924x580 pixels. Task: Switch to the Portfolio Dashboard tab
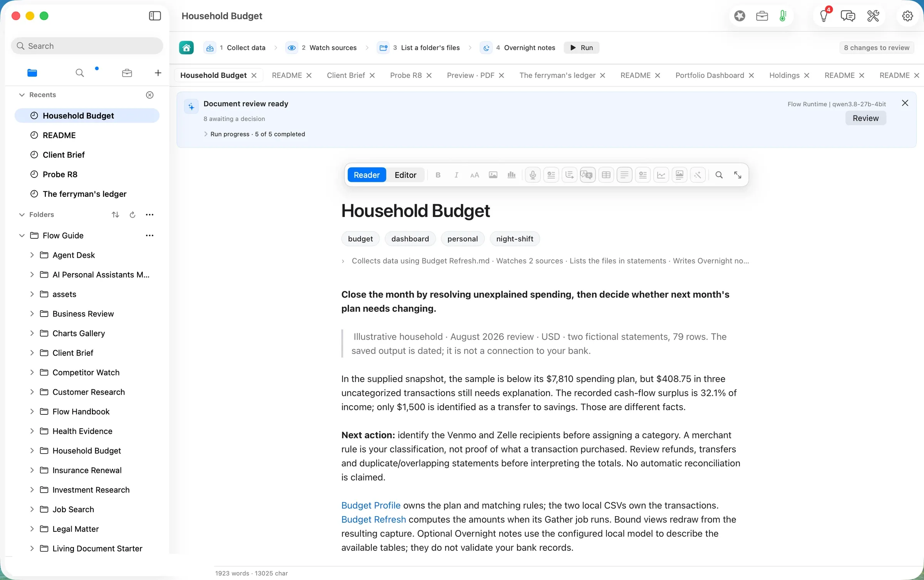(x=710, y=75)
